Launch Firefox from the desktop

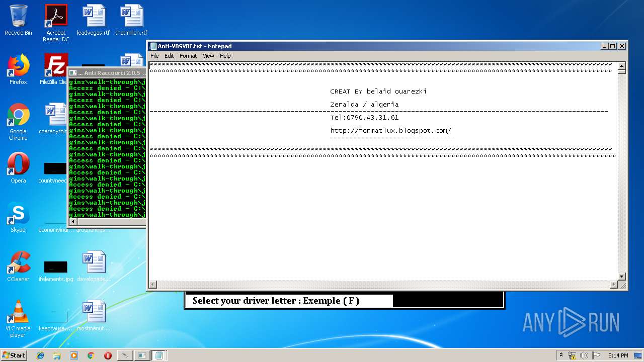tap(18, 69)
